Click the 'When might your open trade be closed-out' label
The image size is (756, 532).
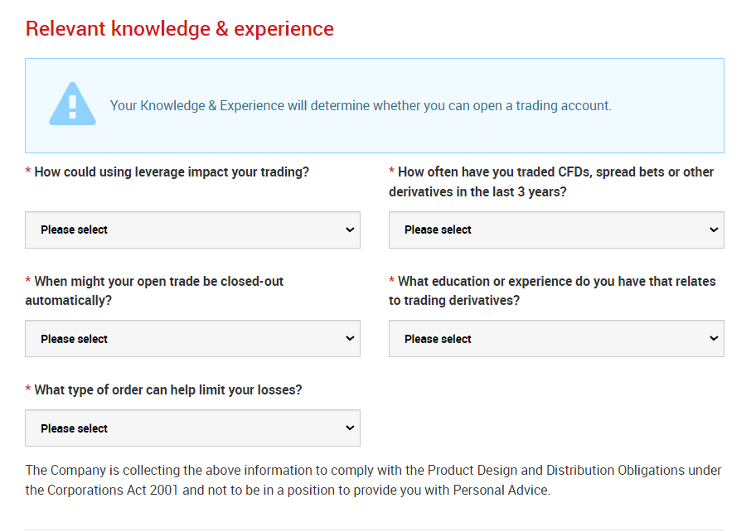tap(154, 291)
